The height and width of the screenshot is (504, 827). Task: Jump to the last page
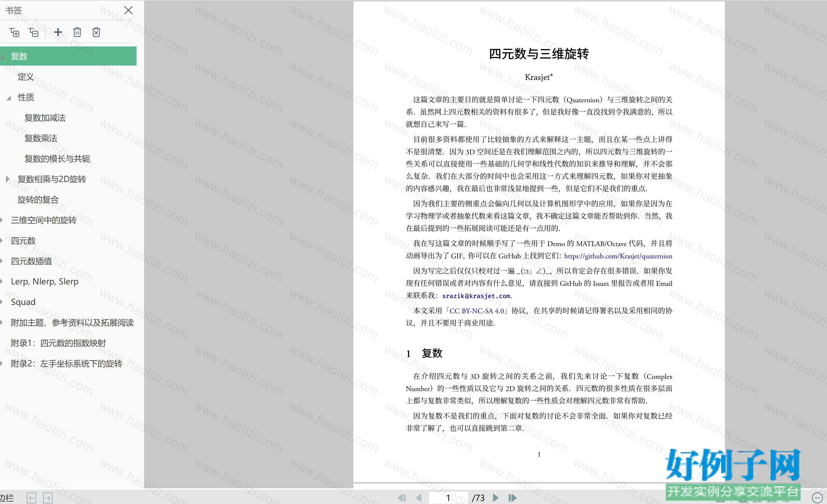point(513,498)
